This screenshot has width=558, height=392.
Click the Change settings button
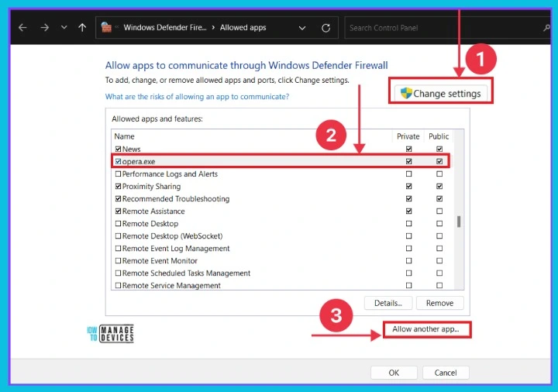tap(440, 93)
